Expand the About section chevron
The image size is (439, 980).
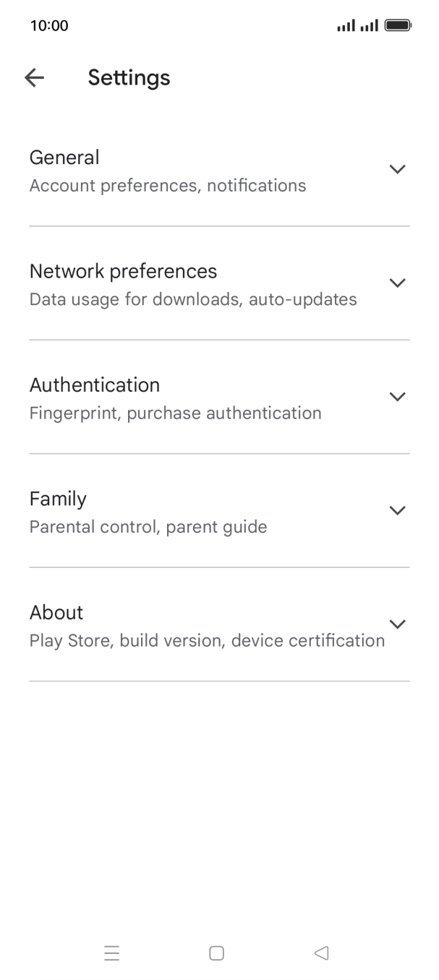(396, 624)
